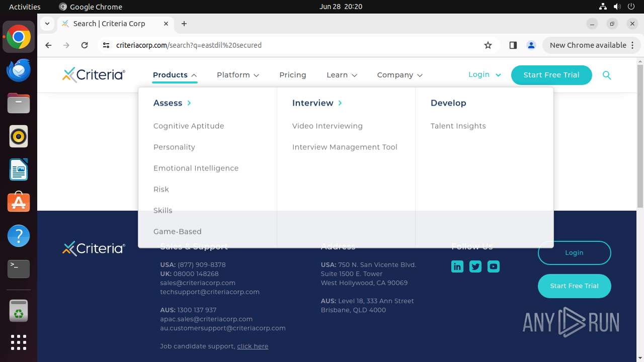
Task: Open LibreOffice Writer from the dock
Action: (x=19, y=169)
